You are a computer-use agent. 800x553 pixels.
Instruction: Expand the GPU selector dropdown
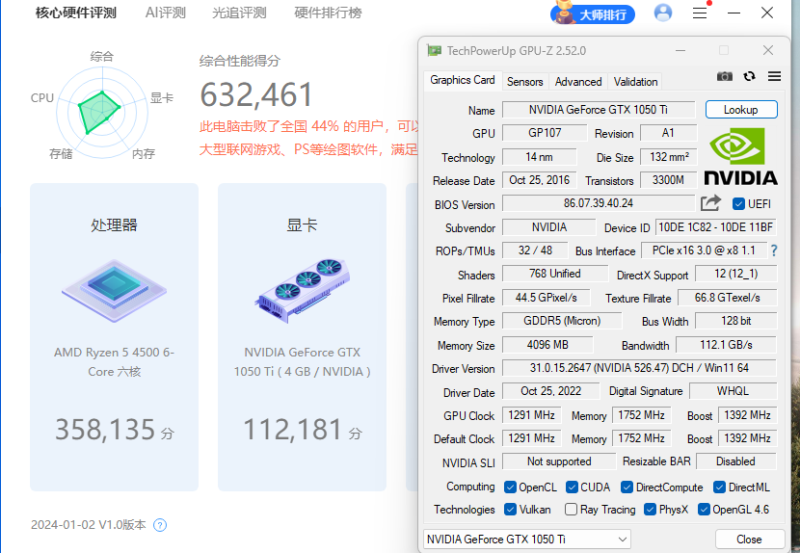[527, 539]
